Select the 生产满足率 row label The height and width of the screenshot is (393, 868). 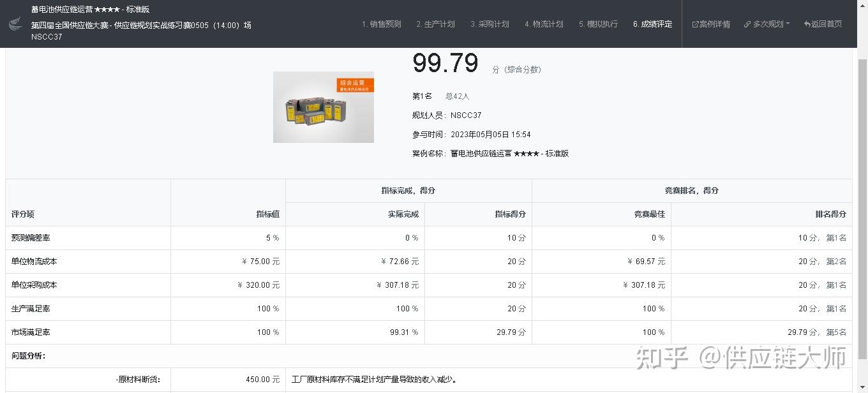pyautogui.click(x=31, y=309)
